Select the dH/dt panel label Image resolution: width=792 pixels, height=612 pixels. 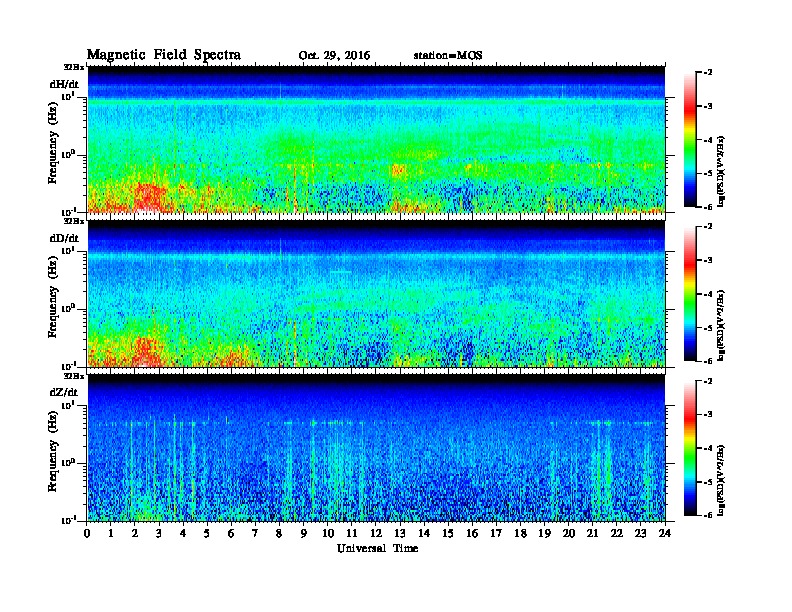point(64,84)
